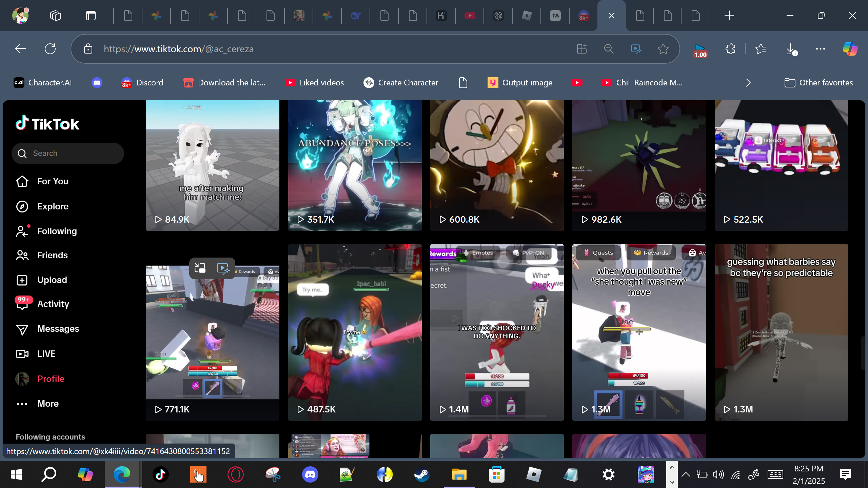This screenshot has width=868, height=488.
Task: Click the More sidebar button
Action: click(x=48, y=404)
